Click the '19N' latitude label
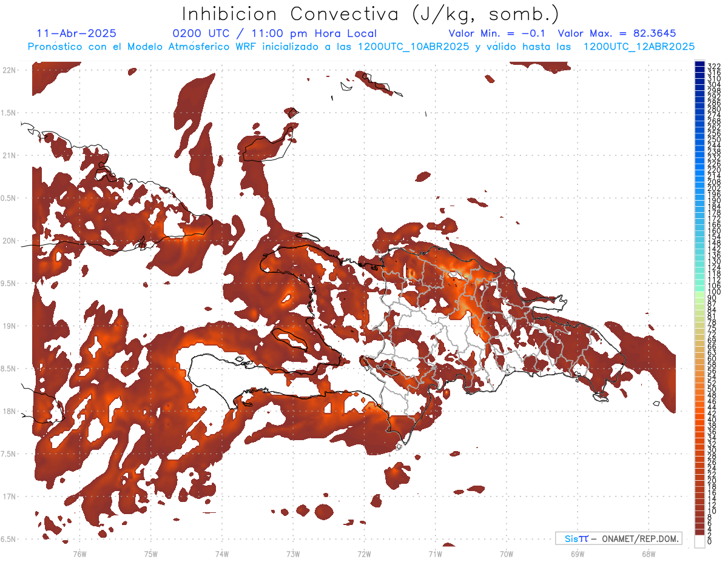The height and width of the screenshot is (562, 728). coord(9,326)
